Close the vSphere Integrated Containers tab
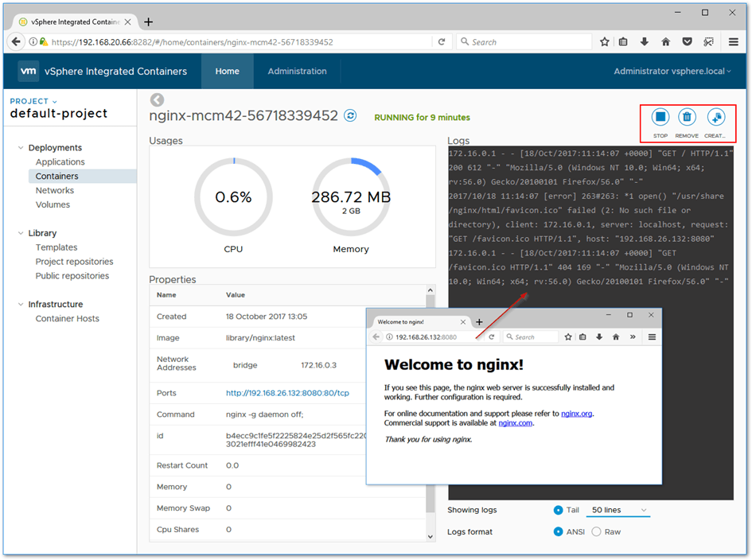 127,21
